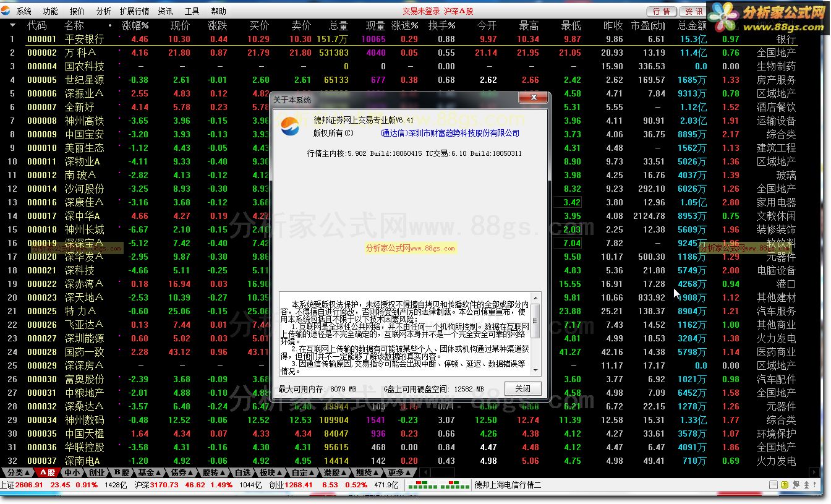
Task: Click the 资讯 button at top right
Action: (694, 11)
